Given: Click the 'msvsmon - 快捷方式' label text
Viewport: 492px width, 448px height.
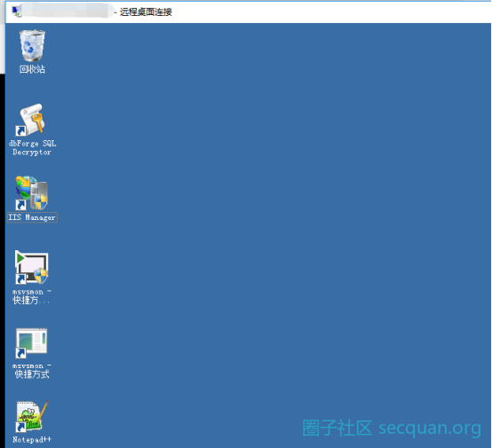Looking at the screenshot, I should point(32,370).
